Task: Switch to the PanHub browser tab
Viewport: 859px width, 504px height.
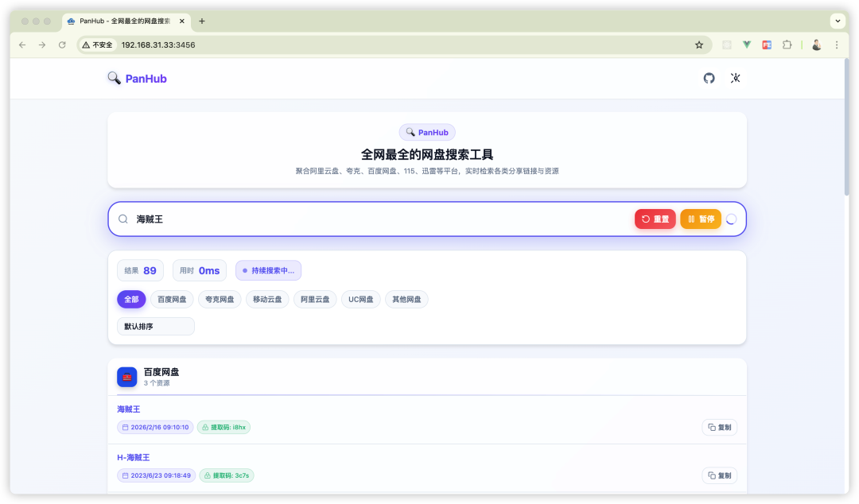Action: [x=119, y=21]
